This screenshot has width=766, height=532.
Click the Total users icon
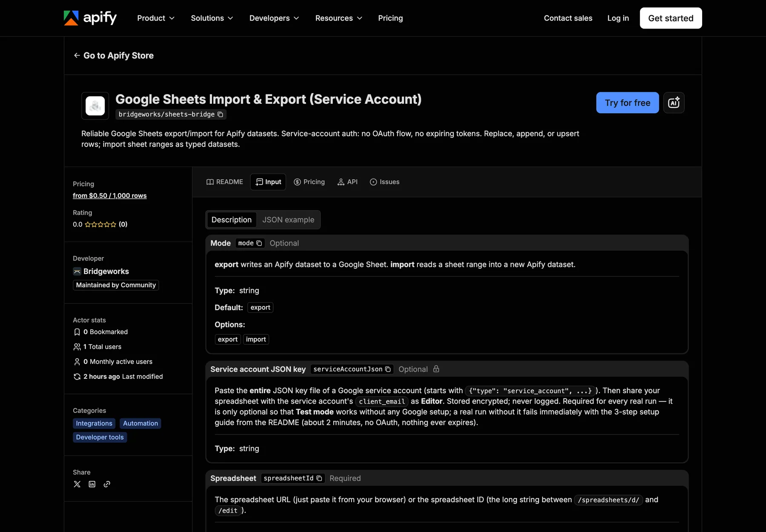[77, 347]
